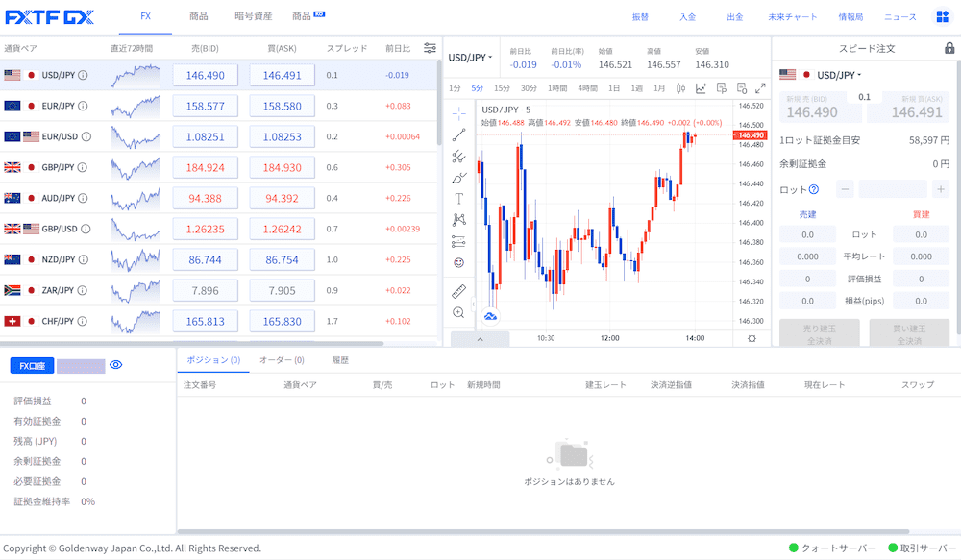Image resolution: width=961 pixels, height=560 pixels.
Task: Open the ポジション (0) tab
Action: (x=213, y=360)
